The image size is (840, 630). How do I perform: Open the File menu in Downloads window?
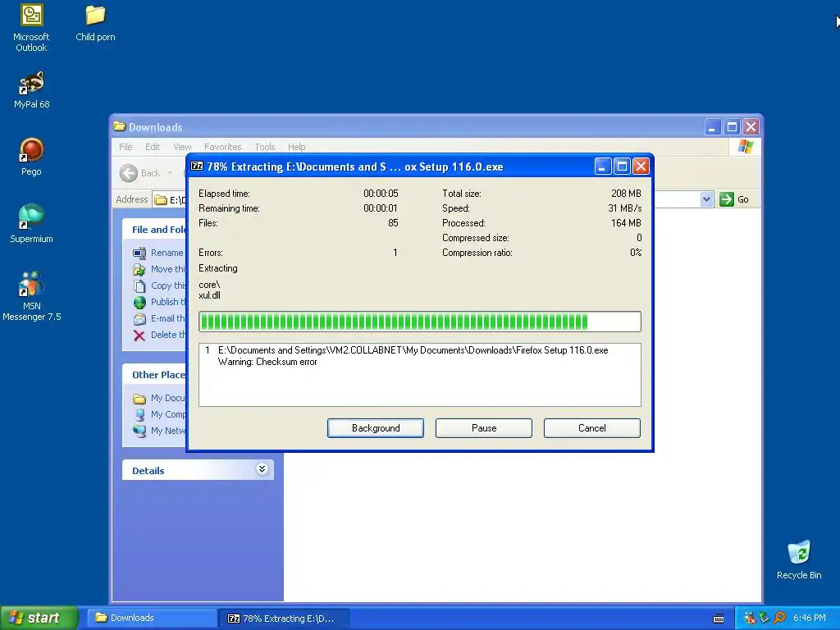tap(126, 147)
